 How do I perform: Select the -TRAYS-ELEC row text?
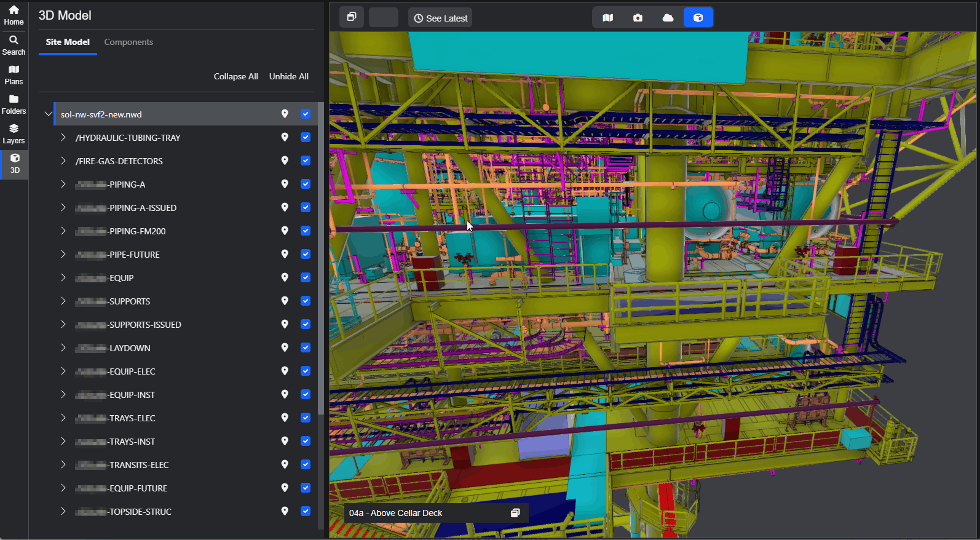(x=116, y=418)
